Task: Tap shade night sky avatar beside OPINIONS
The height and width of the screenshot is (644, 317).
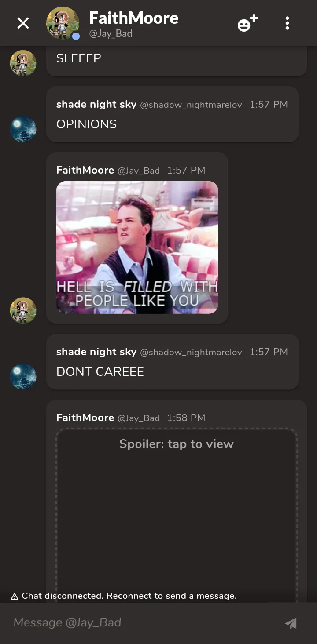Action: pos(23,129)
